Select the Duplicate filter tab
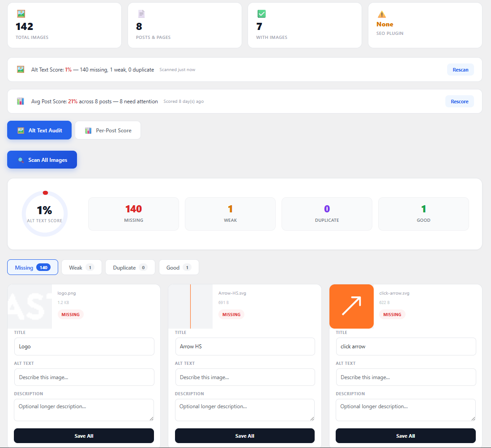Image resolution: width=491 pixels, height=448 pixels. click(130, 267)
